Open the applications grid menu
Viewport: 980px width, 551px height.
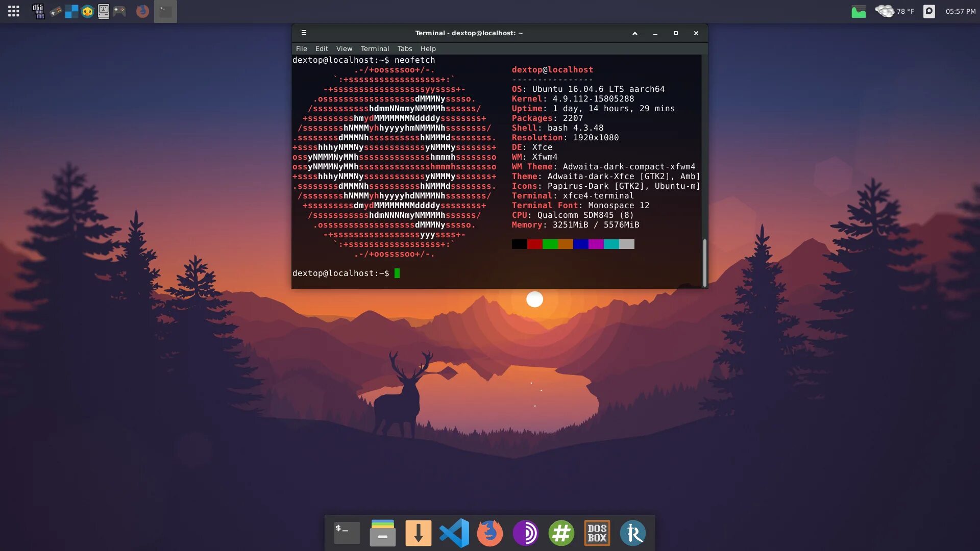click(x=14, y=11)
